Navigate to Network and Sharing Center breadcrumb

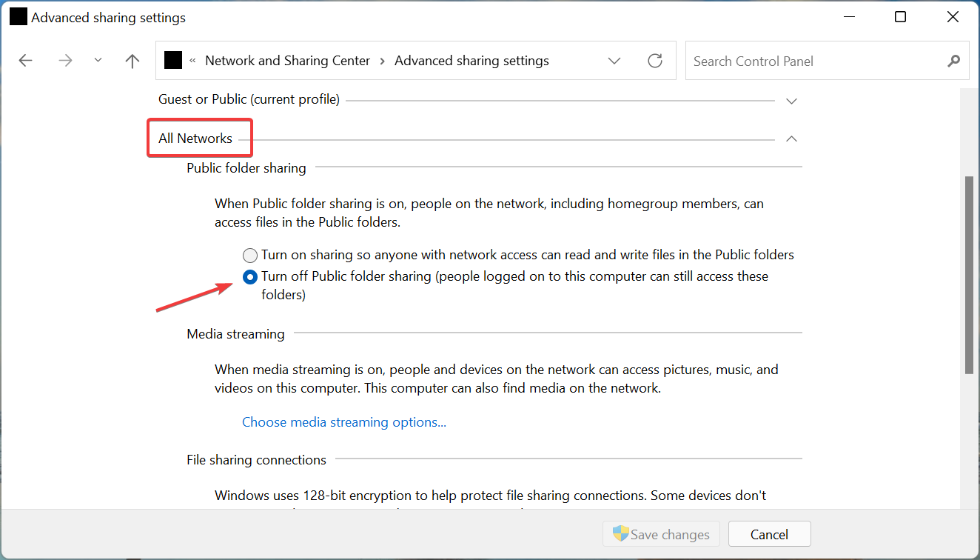pos(287,60)
